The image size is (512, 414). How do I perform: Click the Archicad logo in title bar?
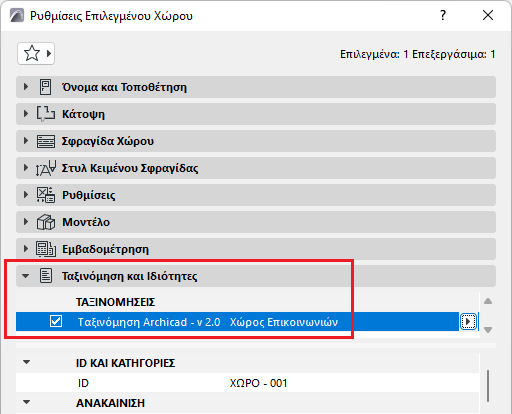17,16
